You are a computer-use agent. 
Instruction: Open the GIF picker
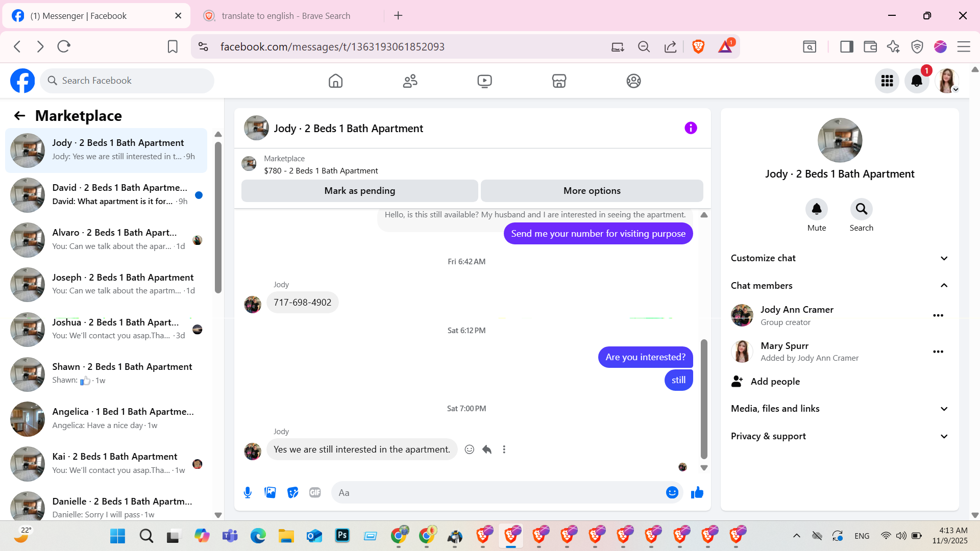click(x=315, y=492)
